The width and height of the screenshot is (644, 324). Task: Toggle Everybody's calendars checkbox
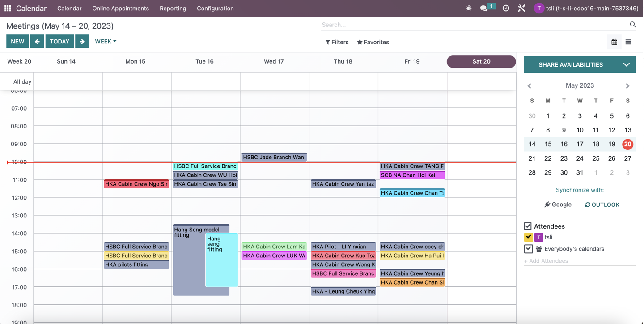[528, 249]
